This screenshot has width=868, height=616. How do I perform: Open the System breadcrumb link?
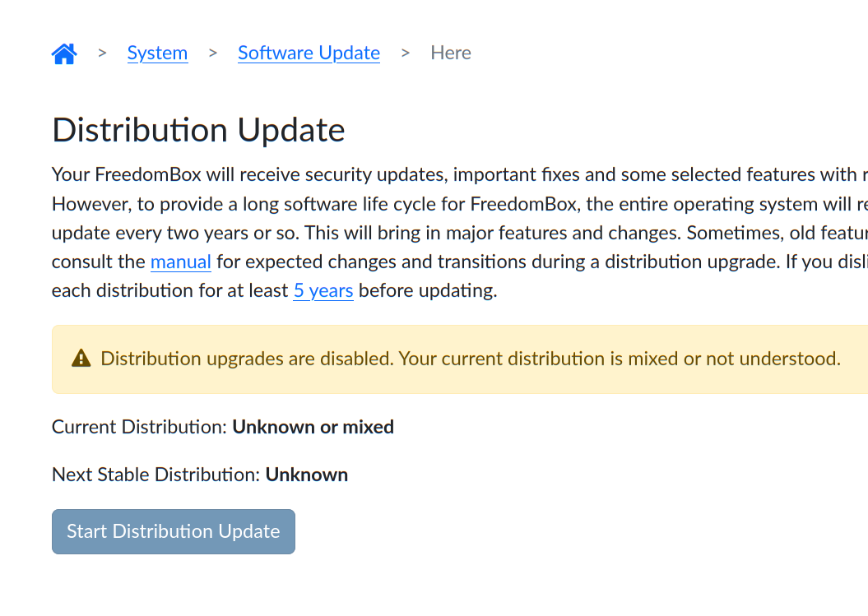157,53
